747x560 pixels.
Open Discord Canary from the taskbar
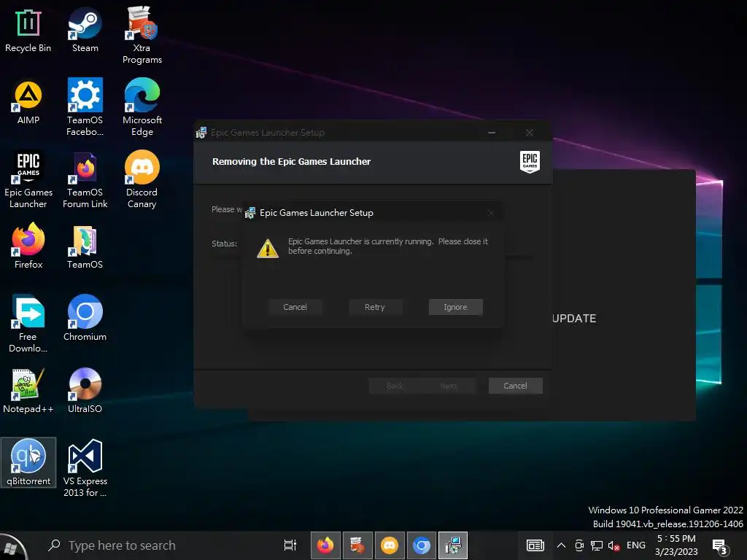[x=390, y=545]
